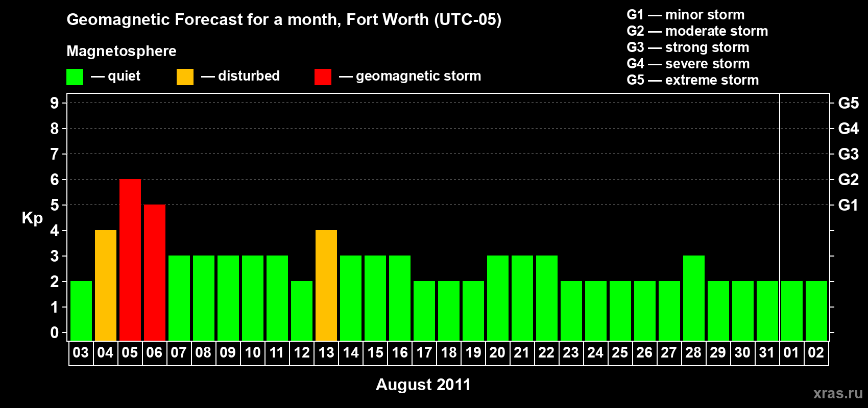Screen dimensions: 868x408
Task: Select the green bar for day 03
Action: click(81, 311)
